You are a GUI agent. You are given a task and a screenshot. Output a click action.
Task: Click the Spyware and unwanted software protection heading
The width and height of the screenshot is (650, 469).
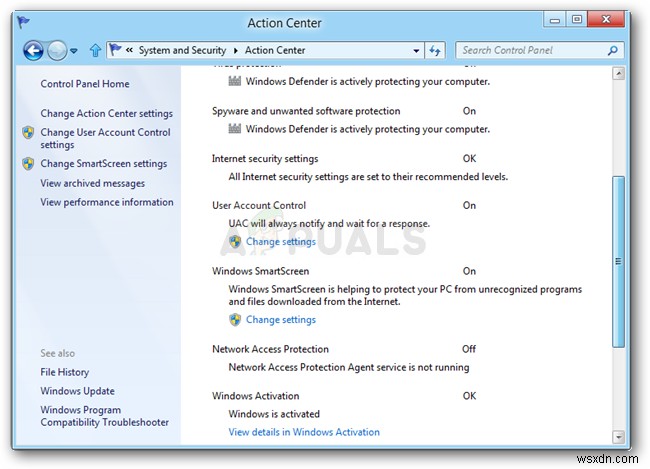306,111
